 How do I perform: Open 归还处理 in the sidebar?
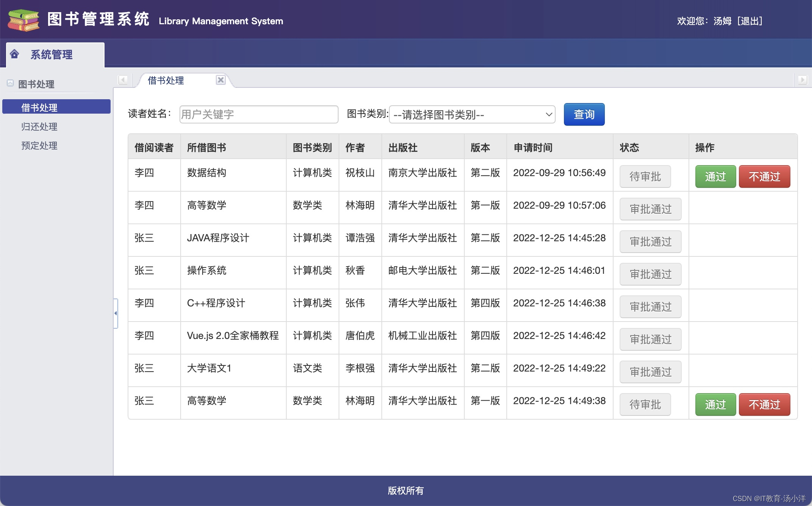pyautogui.click(x=39, y=126)
